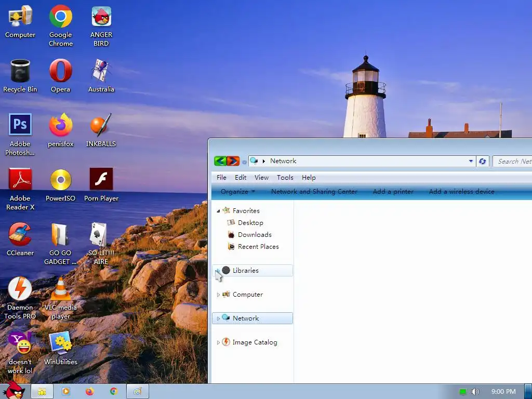532x399 pixels.
Task: Click the address bar breadcrumb arrow before Network
Action: click(x=263, y=161)
